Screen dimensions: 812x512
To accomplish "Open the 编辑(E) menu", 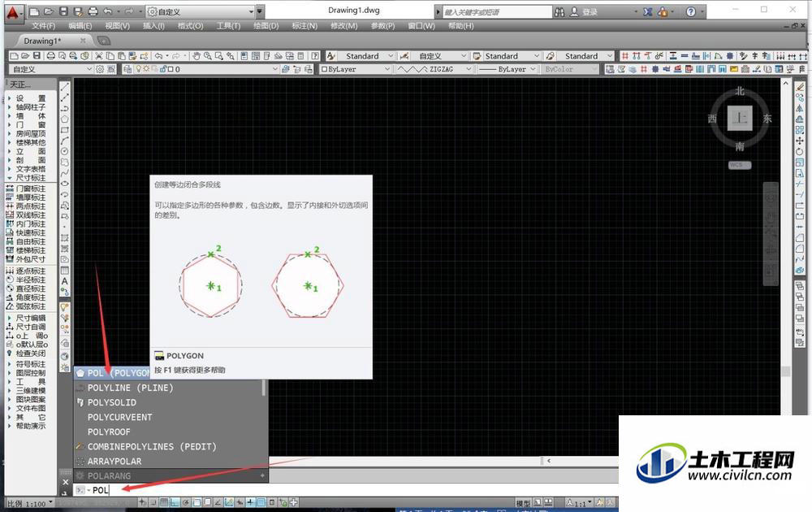I will point(80,26).
